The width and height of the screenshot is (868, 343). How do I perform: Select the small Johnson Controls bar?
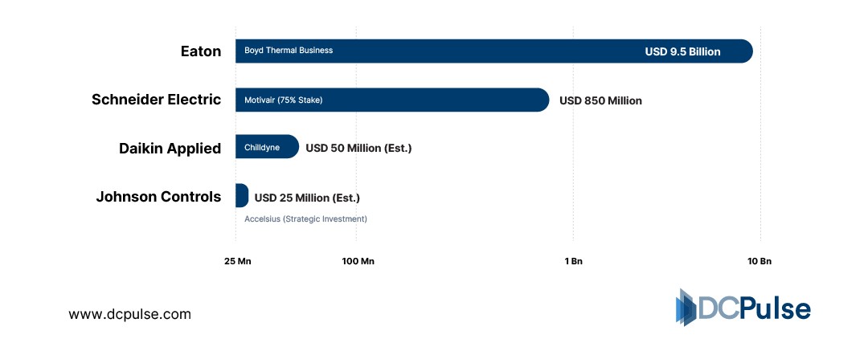241,195
